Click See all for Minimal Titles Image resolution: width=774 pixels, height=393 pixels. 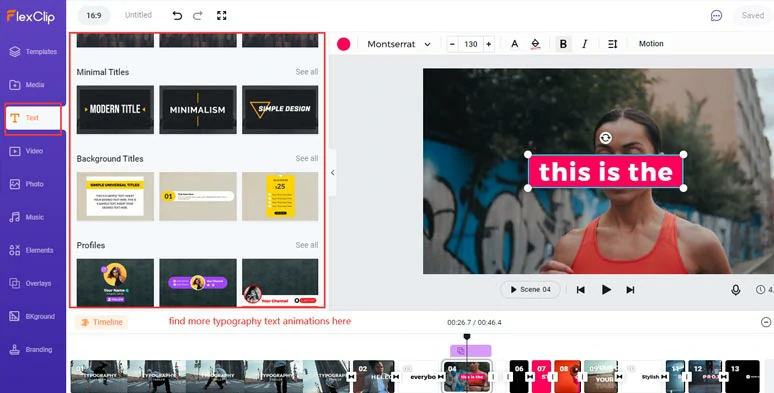coord(307,72)
